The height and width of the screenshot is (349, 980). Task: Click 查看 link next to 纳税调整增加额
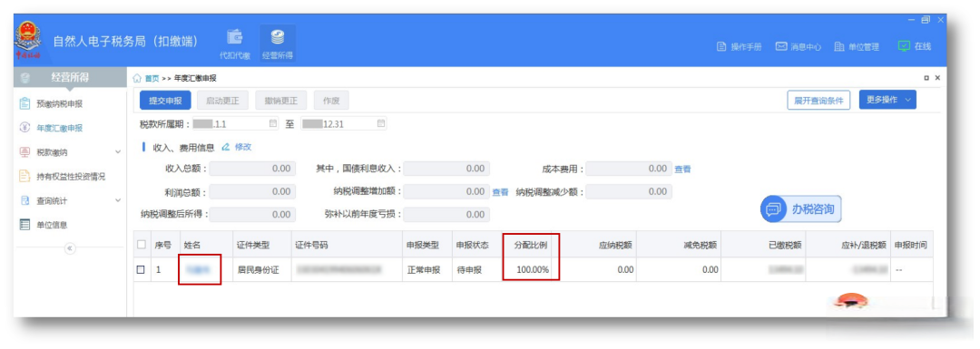(x=501, y=192)
